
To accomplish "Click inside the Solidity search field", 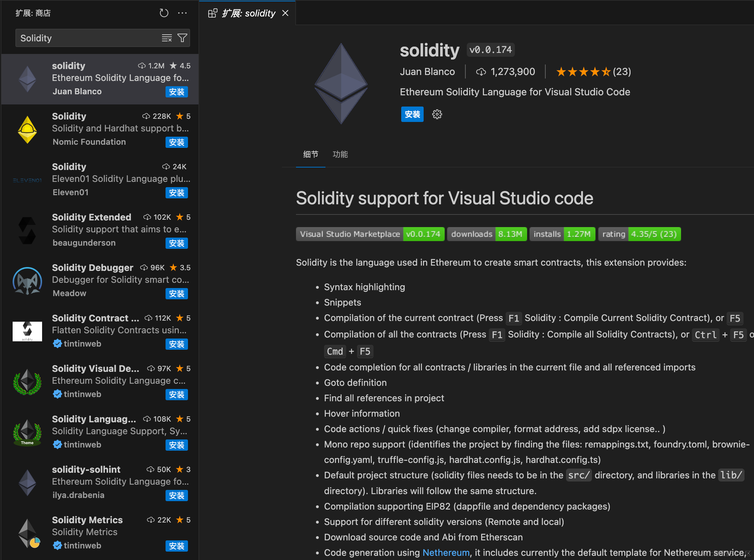I will tap(88, 38).
